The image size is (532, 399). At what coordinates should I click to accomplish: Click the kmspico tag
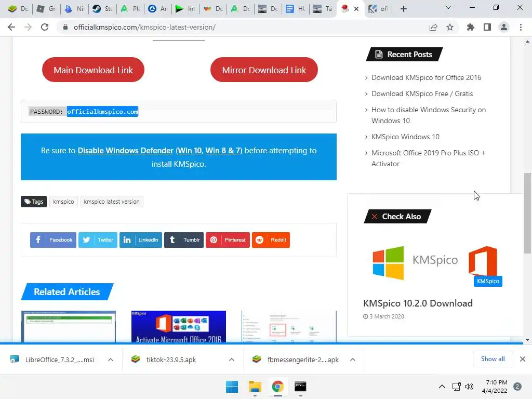click(x=63, y=202)
